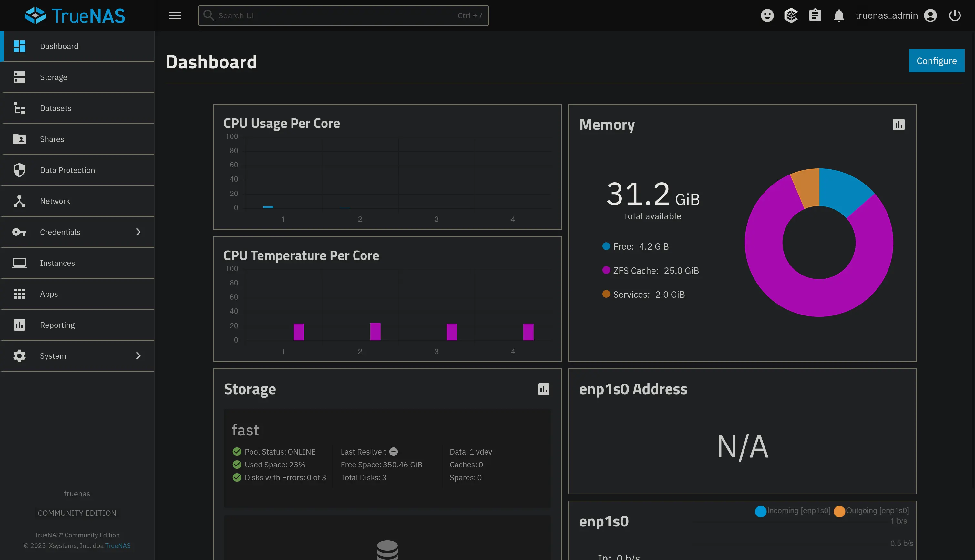Screen dimensions: 975x560
Task: Click the Disks with Errors check icon
Action: 237,477
